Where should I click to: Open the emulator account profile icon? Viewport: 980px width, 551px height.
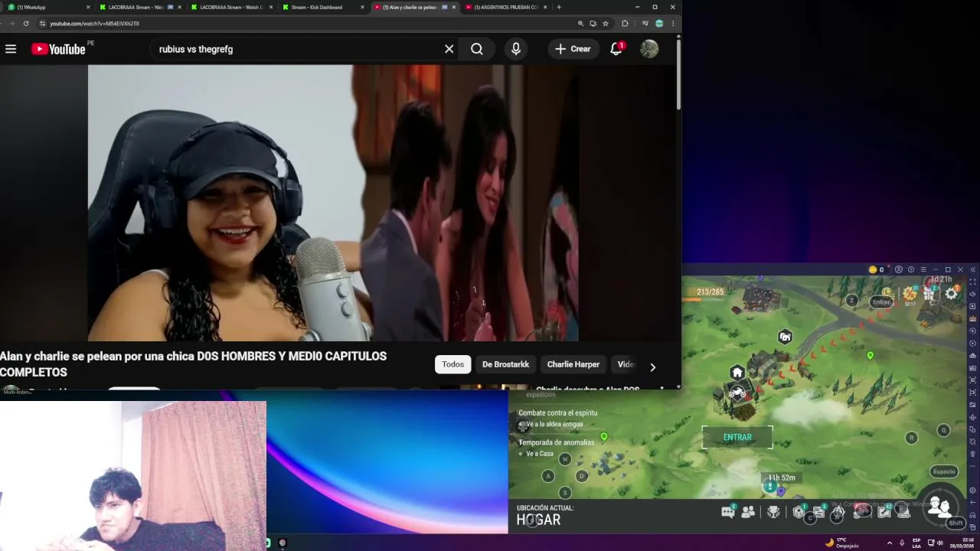click(x=899, y=269)
